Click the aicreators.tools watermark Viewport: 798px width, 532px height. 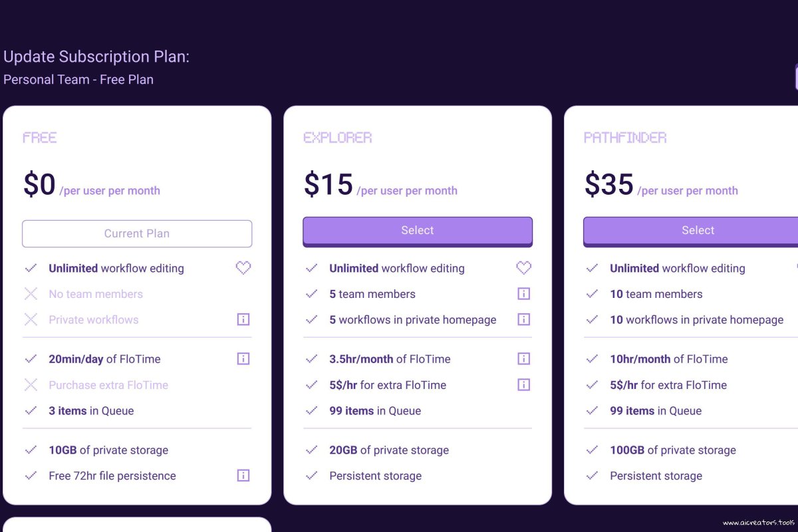click(758, 523)
